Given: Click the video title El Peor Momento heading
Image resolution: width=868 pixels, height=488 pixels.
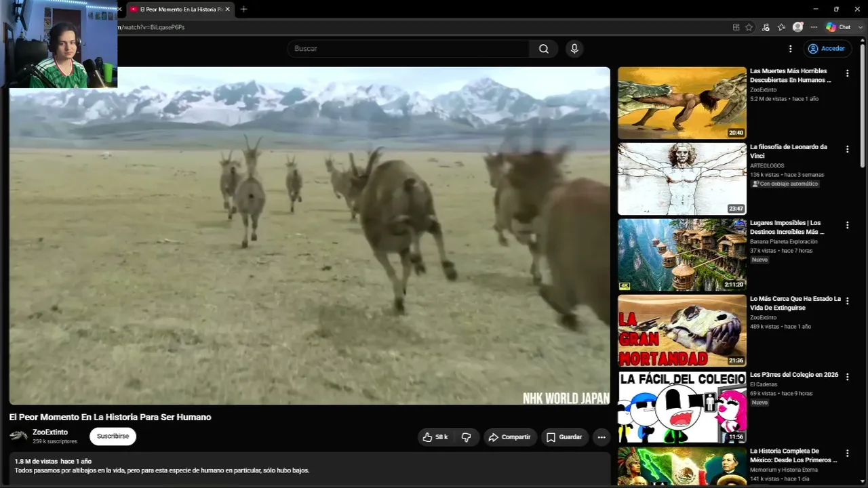Looking at the screenshot, I should [110, 418].
